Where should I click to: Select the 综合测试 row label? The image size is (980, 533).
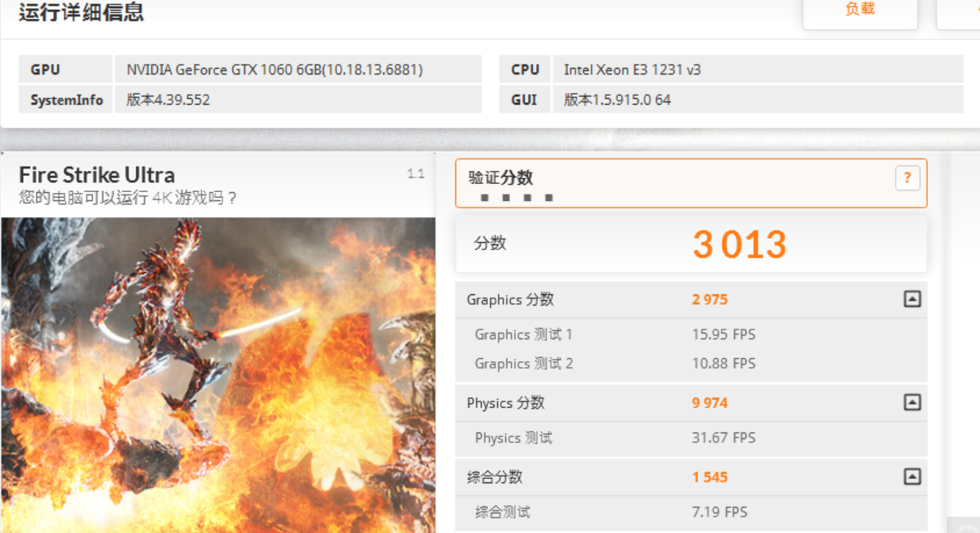tap(503, 513)
